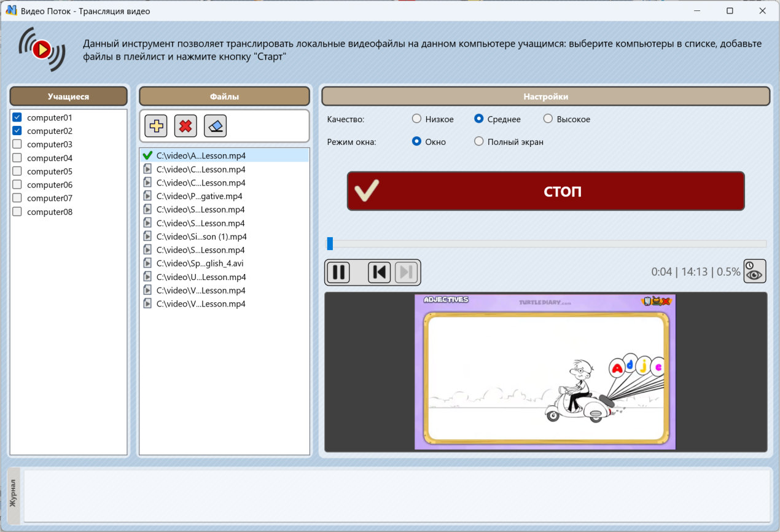780x532 pixels.
Task: Switch to Полный экран window mode
Action: pyautogui.click(x=479, y=142)
